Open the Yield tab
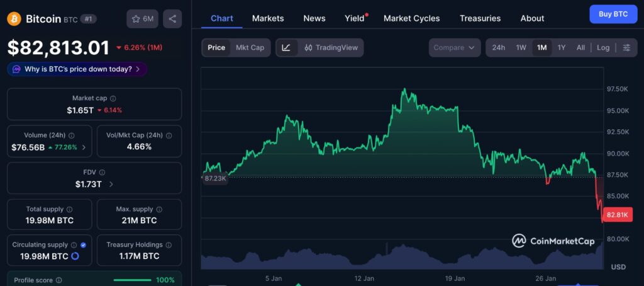Viewport: 644px width, 286px height. coord(355,18)
